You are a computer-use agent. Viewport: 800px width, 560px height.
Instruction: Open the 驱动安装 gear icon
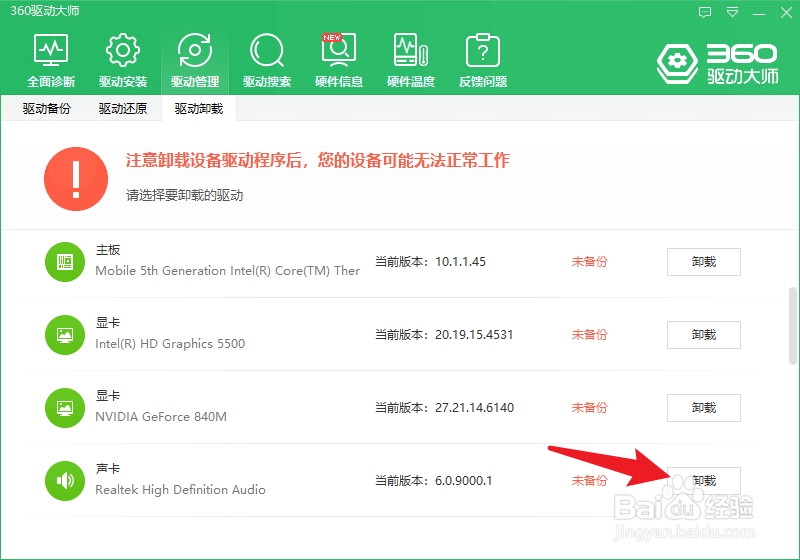point(123,60)
